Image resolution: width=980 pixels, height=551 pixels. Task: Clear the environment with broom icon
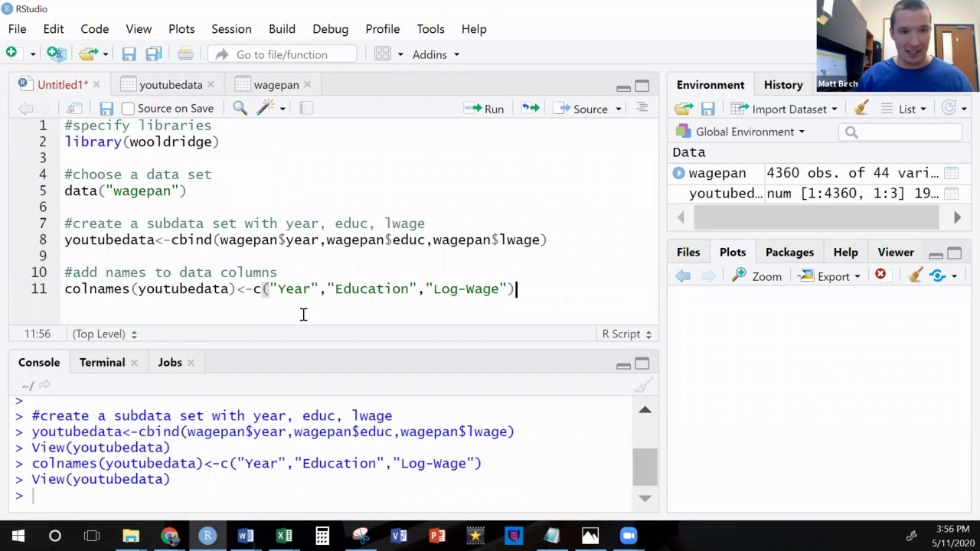[861, 108]
